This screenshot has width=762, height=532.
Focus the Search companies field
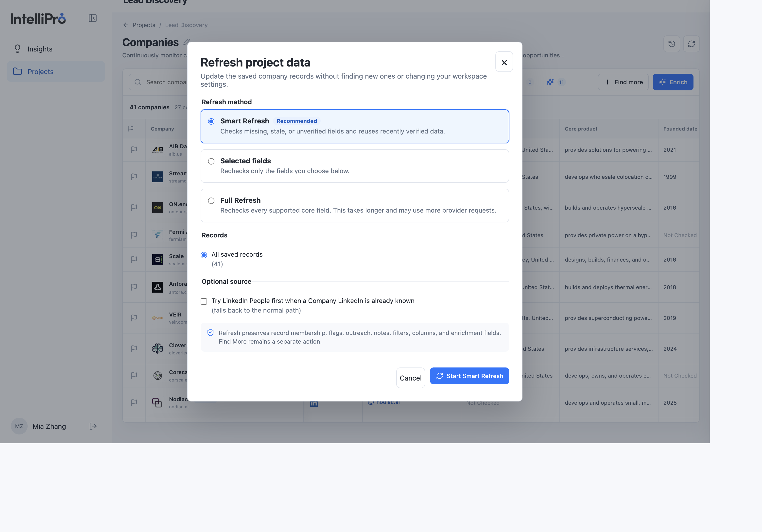coord(159,82)
